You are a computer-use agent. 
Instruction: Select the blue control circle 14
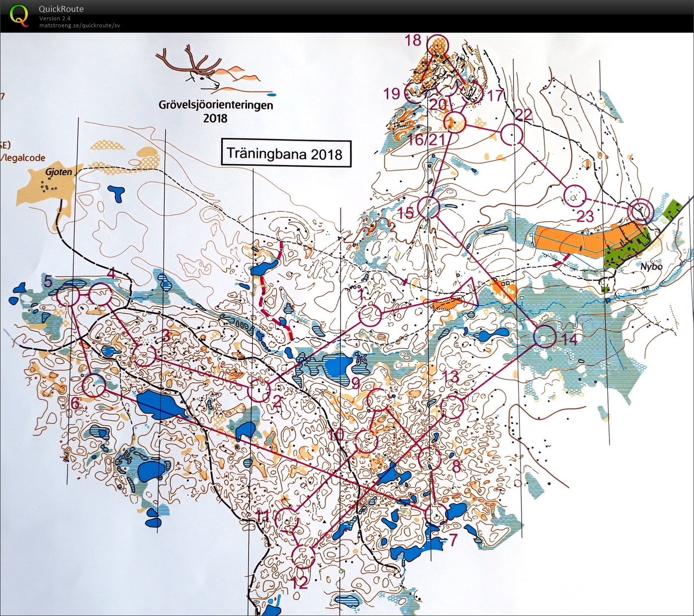point(545,336)
